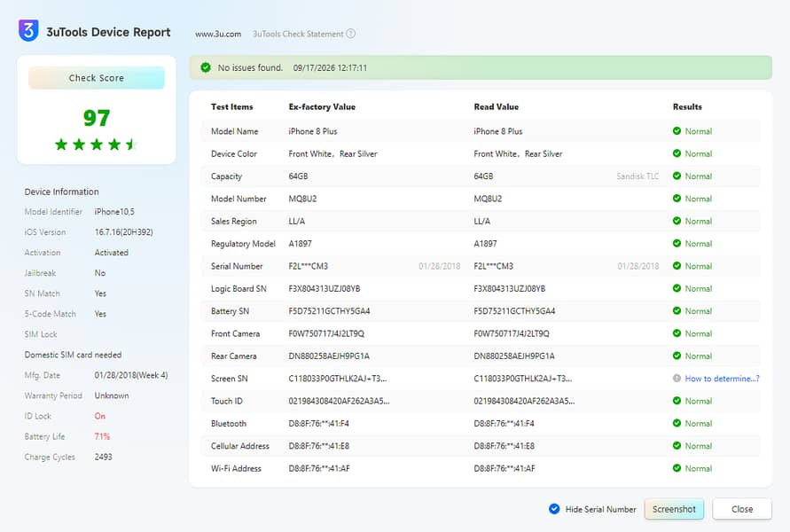
Task: Click the Results column header
Action: click(x=687, y=106)
